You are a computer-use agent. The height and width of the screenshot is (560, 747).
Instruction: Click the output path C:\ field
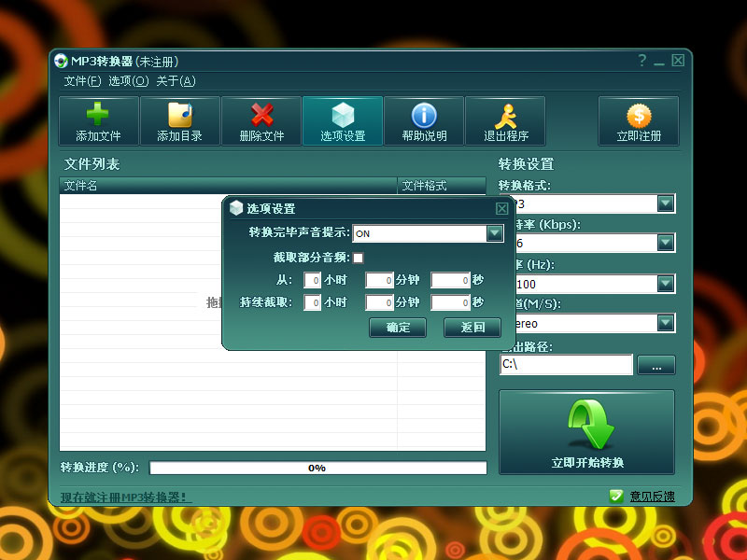click(567, 364)
